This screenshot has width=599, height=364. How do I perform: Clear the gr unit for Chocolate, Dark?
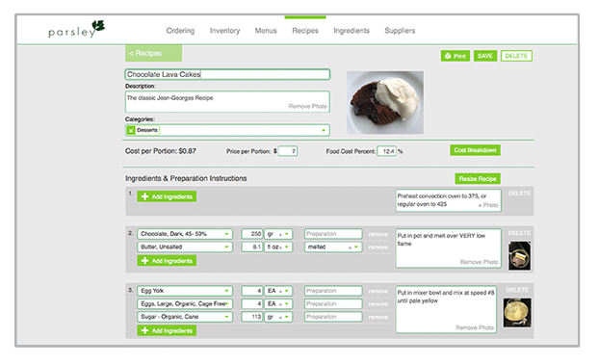click(280, 234)
